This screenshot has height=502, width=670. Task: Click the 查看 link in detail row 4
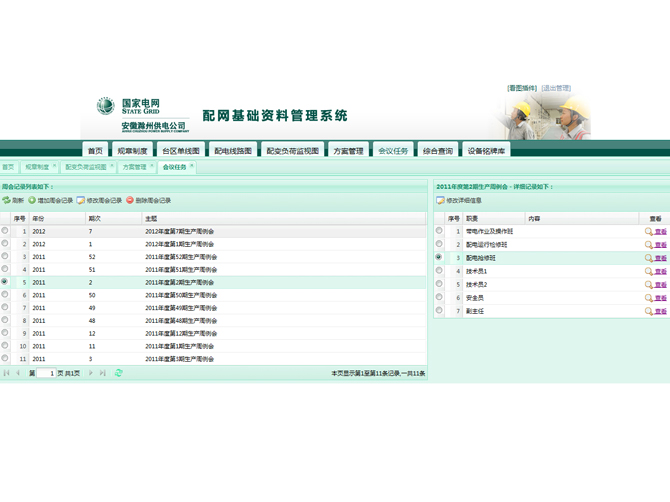pyautogui.click(x=661, y=271)
